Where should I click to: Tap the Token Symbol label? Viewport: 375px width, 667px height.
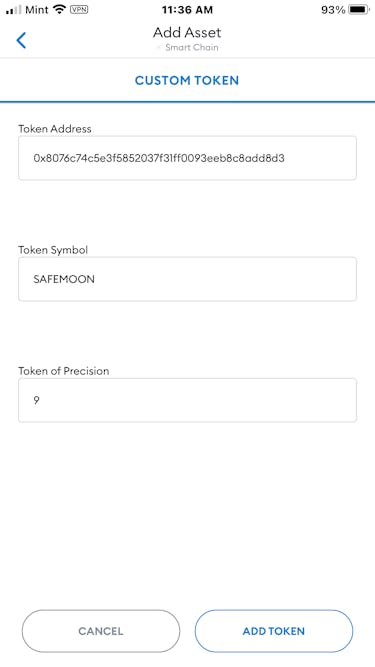click(x=53, y=250)
